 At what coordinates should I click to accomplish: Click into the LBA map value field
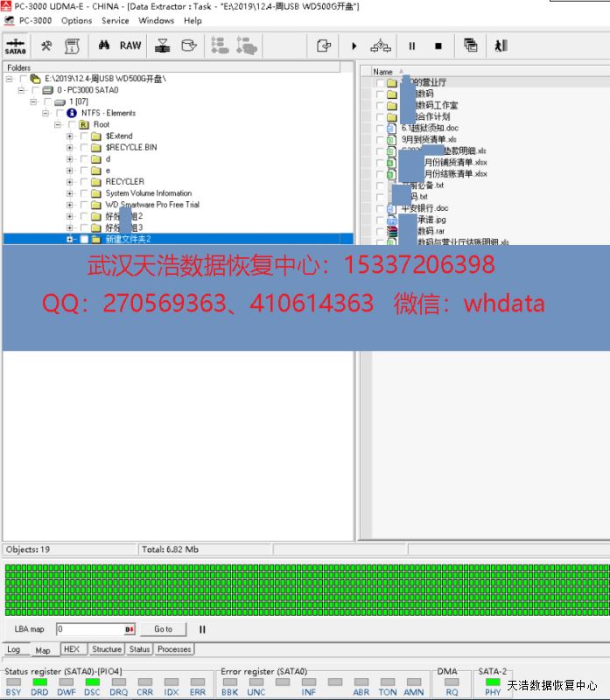89,629
